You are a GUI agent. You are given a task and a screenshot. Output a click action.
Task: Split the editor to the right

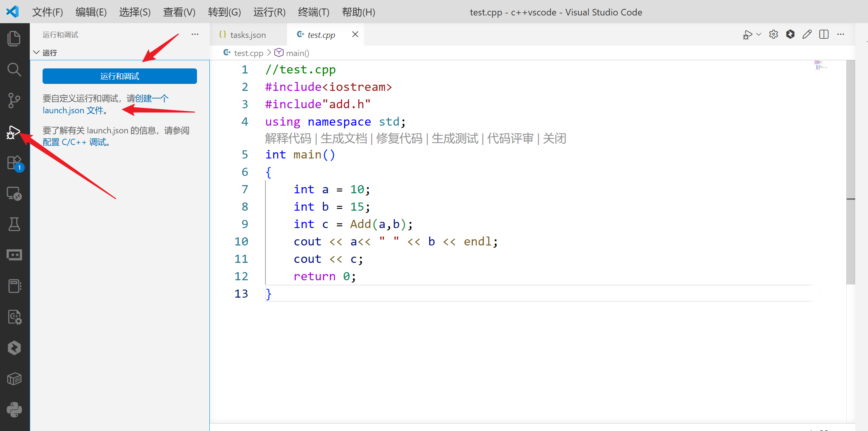coord(824,34)
